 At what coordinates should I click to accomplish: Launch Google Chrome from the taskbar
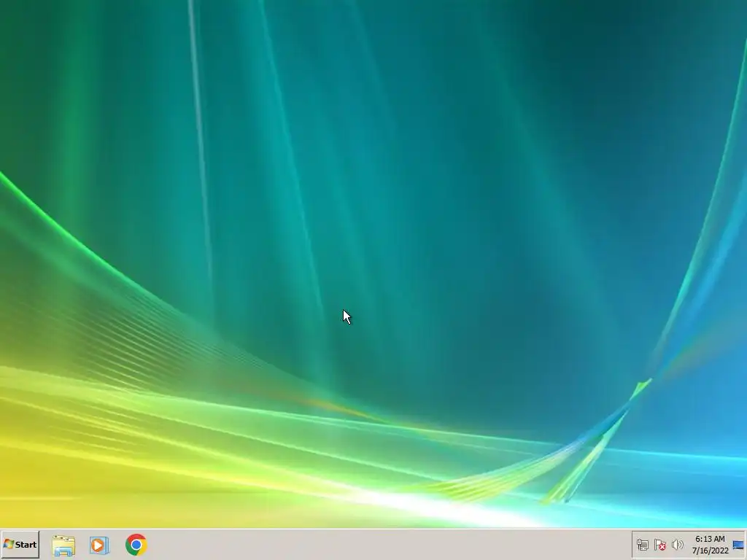click(x=136, y=545)
